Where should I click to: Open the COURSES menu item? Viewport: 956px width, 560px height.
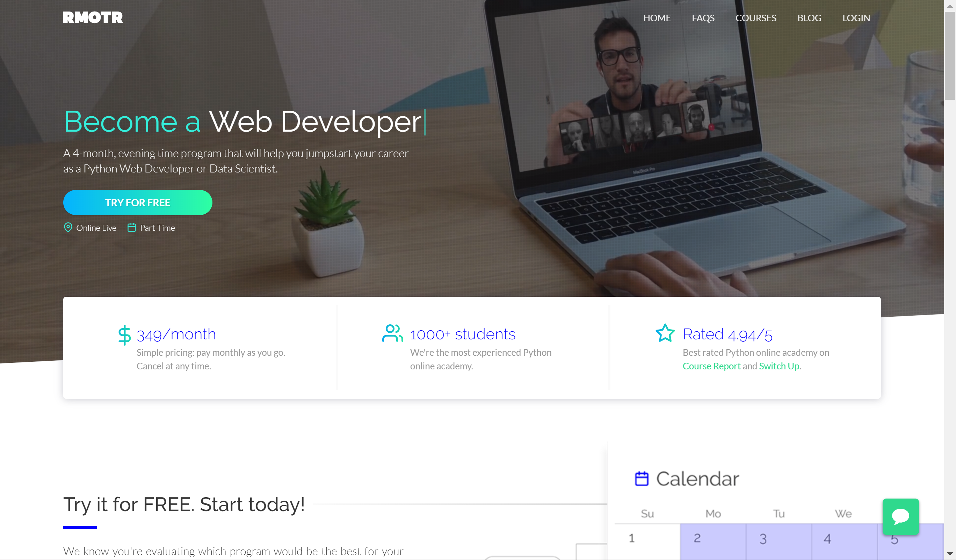point(756,18)
